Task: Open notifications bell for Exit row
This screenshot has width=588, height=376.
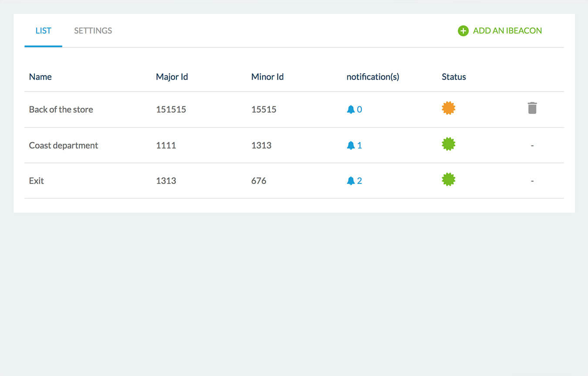Action: click(351, 181)
